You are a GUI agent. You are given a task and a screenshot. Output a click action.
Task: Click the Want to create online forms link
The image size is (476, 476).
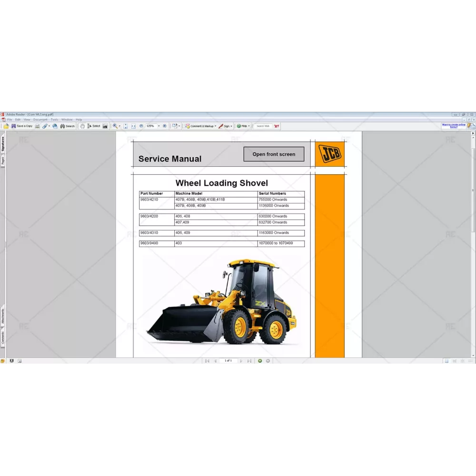(454, 126)
